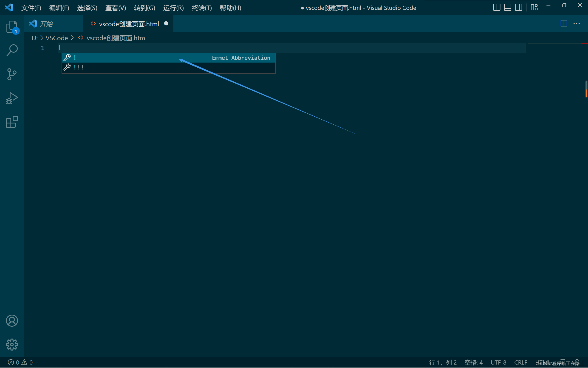Select the single ! Emmet suggestion
588x368 pixels.
coord(169,58)
